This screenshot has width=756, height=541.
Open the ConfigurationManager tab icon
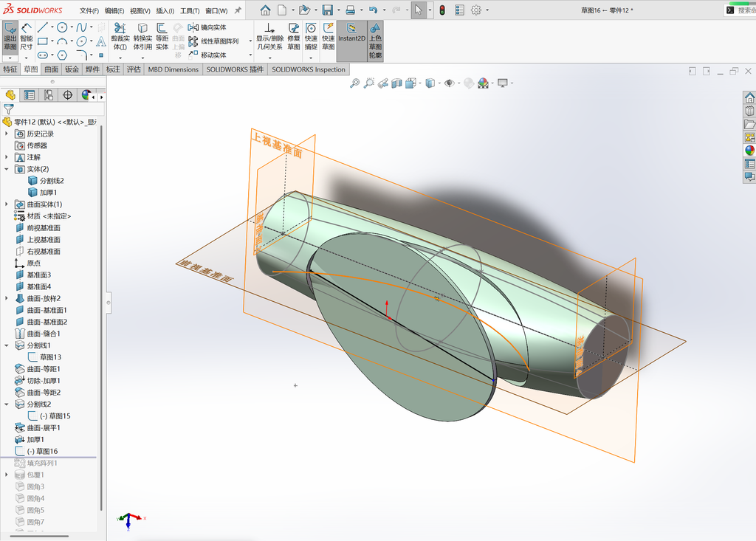(x=49, y=95)
